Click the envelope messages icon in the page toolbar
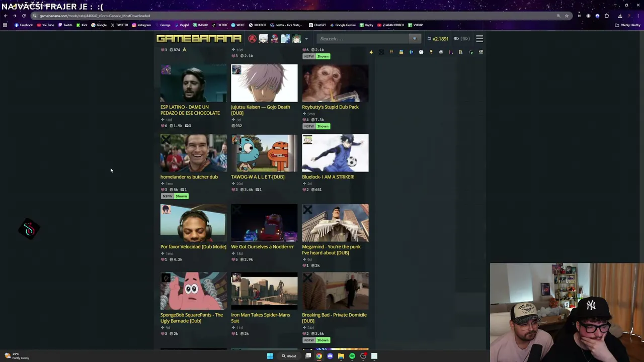644x362 pixels. point(441,52)
